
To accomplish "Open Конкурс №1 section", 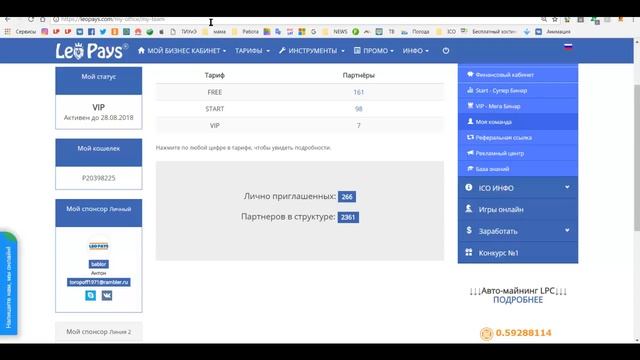I will pos(518,253).
